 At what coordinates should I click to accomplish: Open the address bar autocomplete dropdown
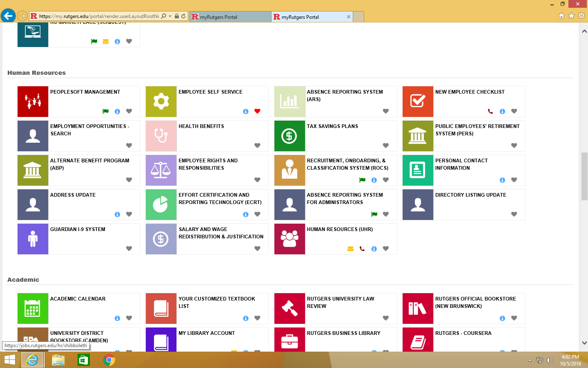click(170, 17)
